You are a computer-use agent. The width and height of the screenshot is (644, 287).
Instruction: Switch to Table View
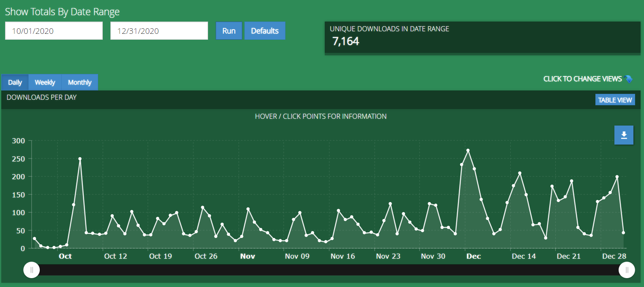(x=615, y=100)
